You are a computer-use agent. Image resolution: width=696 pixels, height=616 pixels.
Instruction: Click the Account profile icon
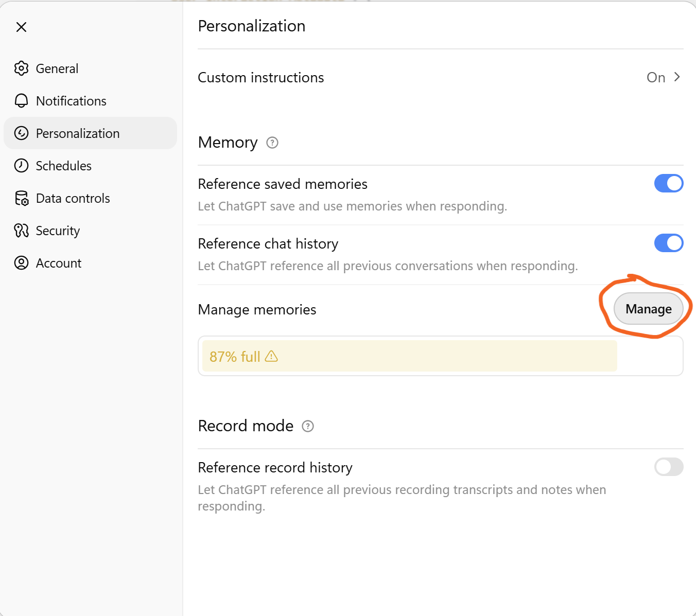(x=21, y=263)
